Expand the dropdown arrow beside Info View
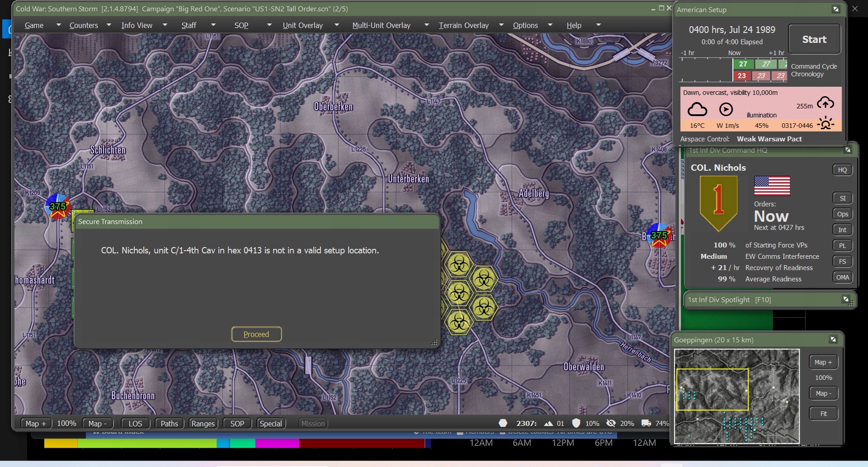 [165, 25]
